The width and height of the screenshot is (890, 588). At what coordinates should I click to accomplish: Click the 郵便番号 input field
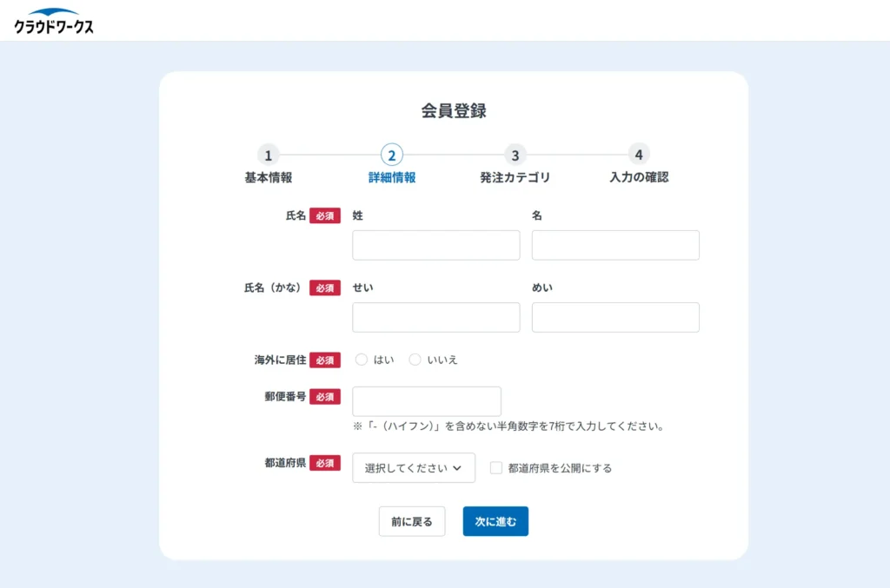426,400
